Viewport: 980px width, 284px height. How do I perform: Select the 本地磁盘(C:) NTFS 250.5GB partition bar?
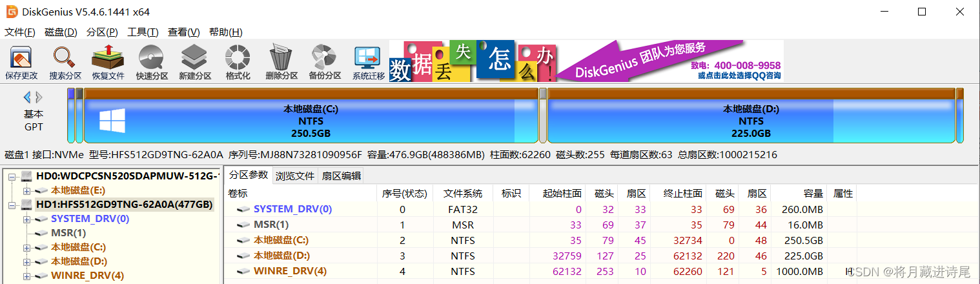point(311,116)
